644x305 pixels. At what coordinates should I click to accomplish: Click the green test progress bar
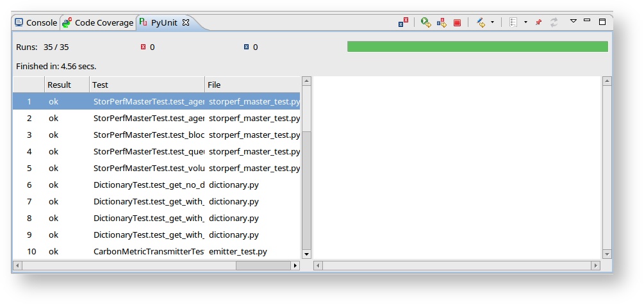pos(477,47)
